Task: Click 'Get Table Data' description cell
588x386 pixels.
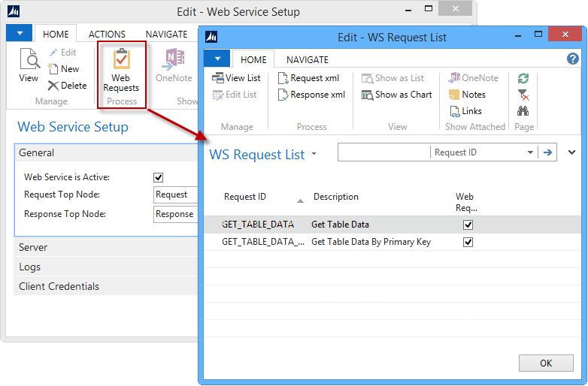Action: (x=340, y=225)
